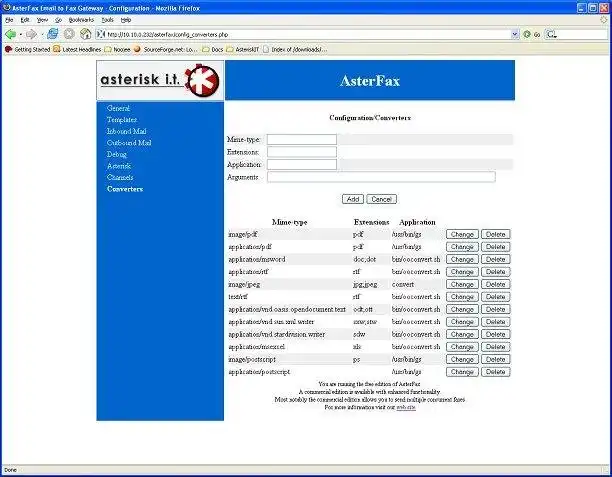Click the green Go icon beside address bar
The height and width of the screenshot is (477, 612).
coord(527,34)
